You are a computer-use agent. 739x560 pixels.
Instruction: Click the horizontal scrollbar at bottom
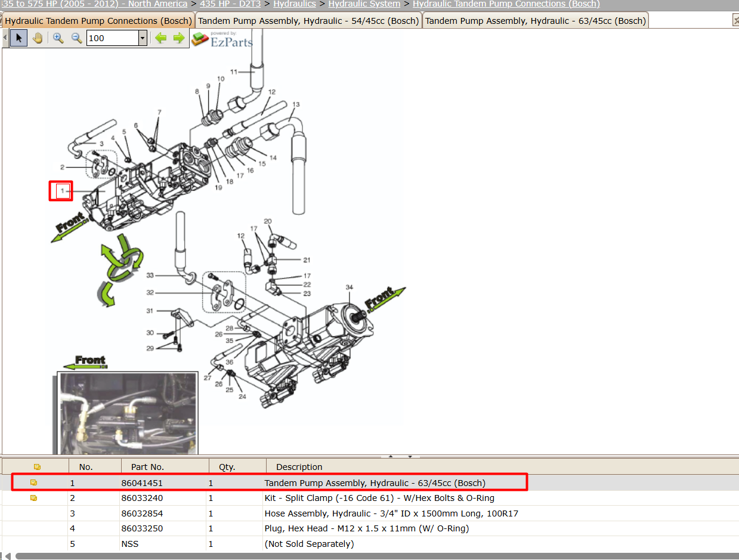pos(376,556)
